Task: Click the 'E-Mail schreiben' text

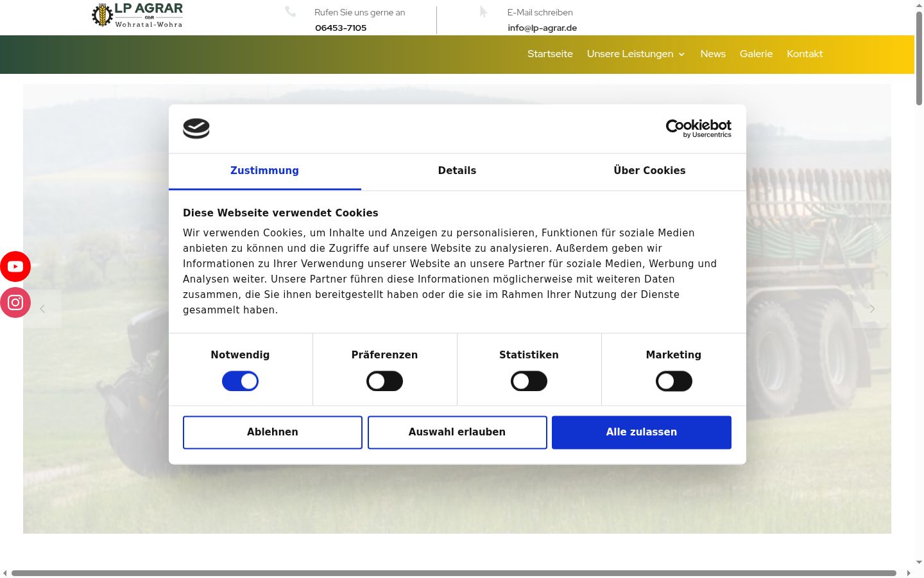Action: point(540,12)
